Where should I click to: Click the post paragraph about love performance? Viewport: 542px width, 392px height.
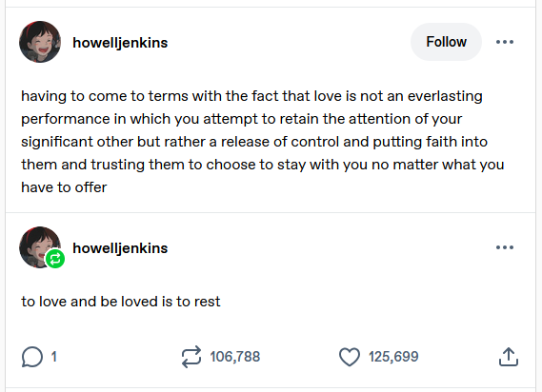pos(263,142)
